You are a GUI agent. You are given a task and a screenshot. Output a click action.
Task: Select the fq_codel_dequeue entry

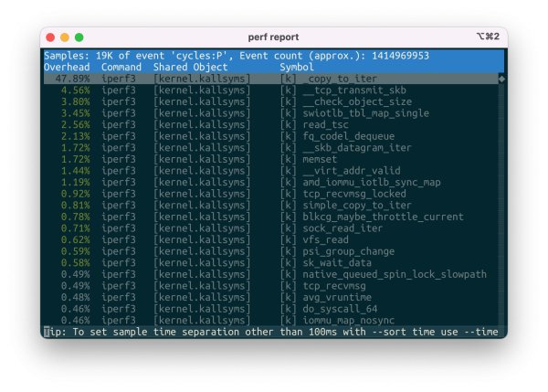pyautogui.click(x=347, y=136)
